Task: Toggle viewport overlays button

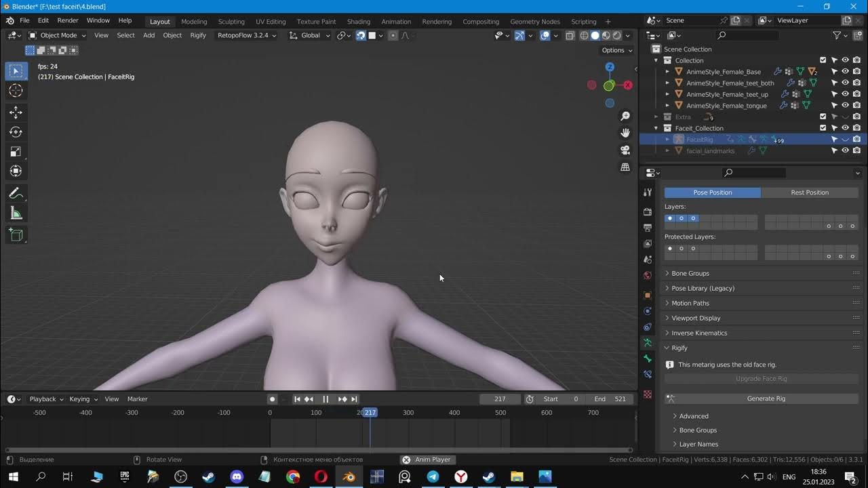Action: pyautogui.click(x=545, y=35)
